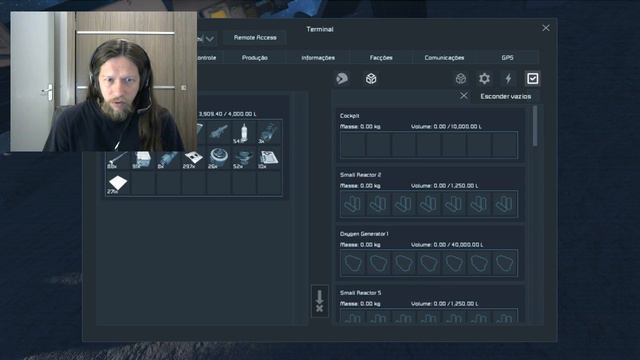Click first empty slot in Cockpit inventory

pos(353,145)
